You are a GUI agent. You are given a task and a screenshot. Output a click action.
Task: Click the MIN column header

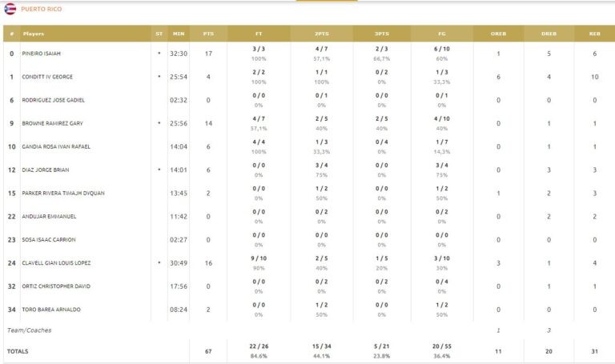[178, 34]
